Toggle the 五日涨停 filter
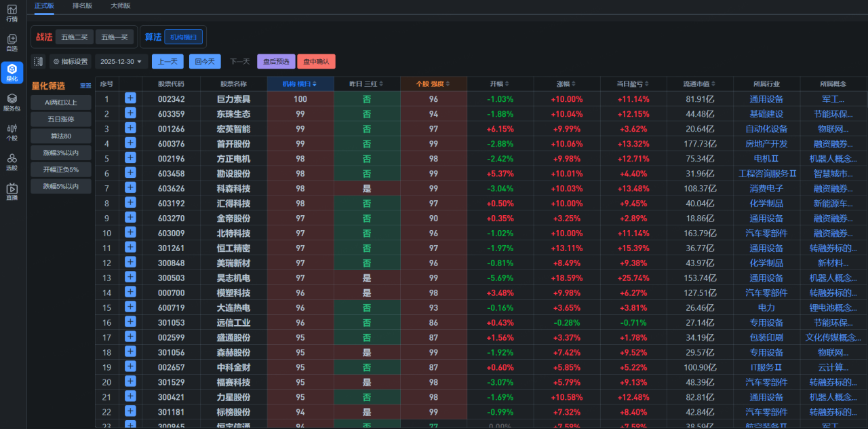 point(60,119)
